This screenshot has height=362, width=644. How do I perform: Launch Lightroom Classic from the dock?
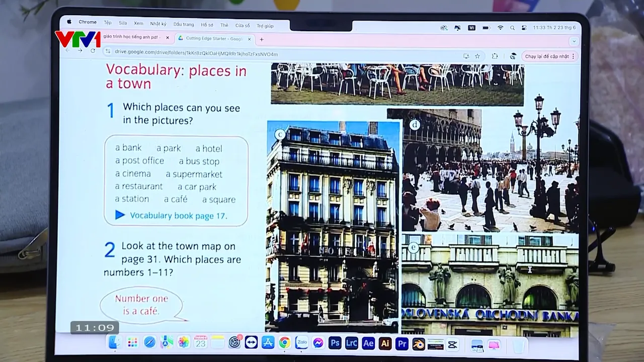click(351, 343)
